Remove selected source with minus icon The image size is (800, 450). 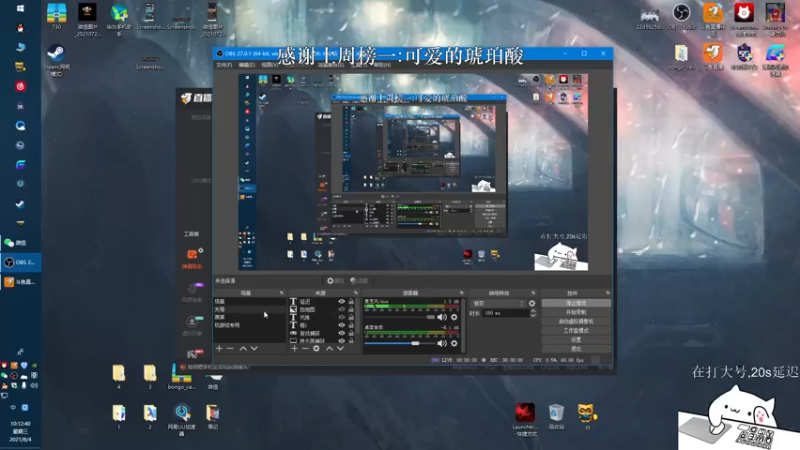tap(305, 348)
